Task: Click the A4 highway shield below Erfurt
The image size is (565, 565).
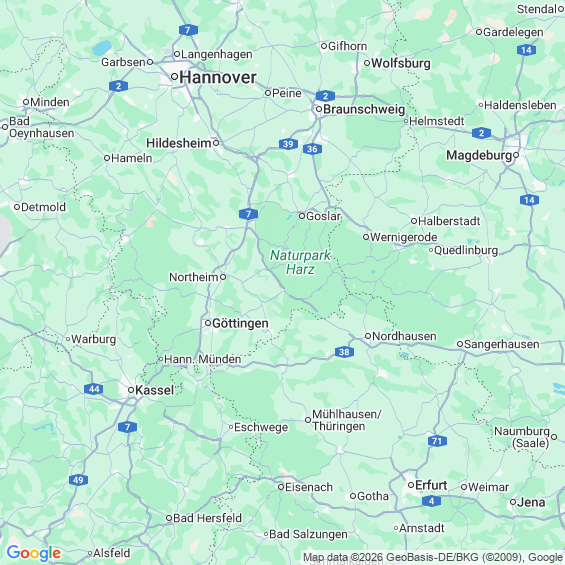Action: [x=431, y=501]
